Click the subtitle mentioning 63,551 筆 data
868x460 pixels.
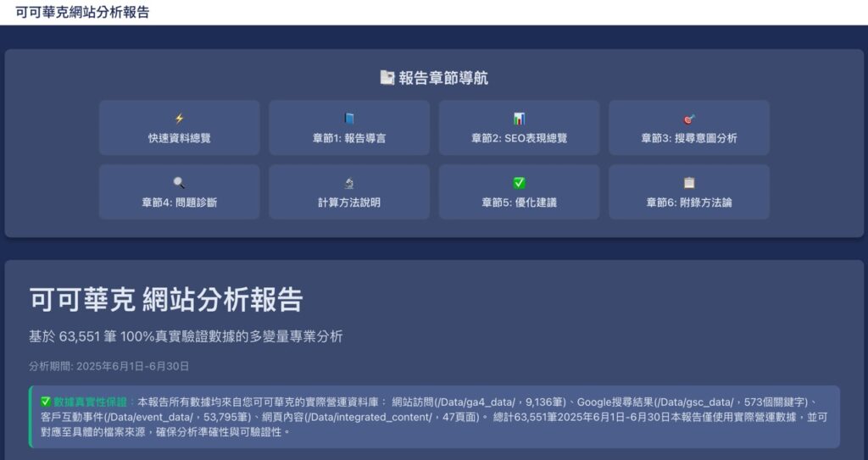point(186,336)
